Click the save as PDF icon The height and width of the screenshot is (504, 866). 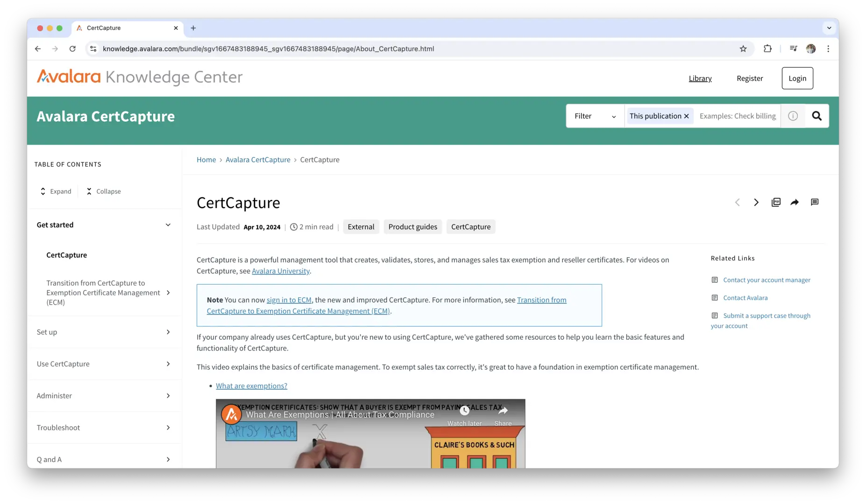pos(776,202)
